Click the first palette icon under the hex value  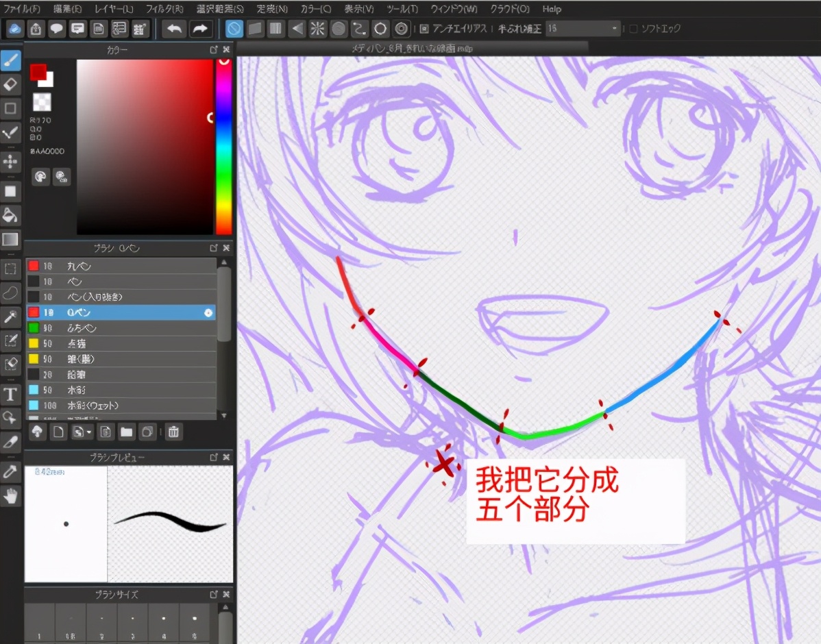pyautogui.click(x=40, y=177)
